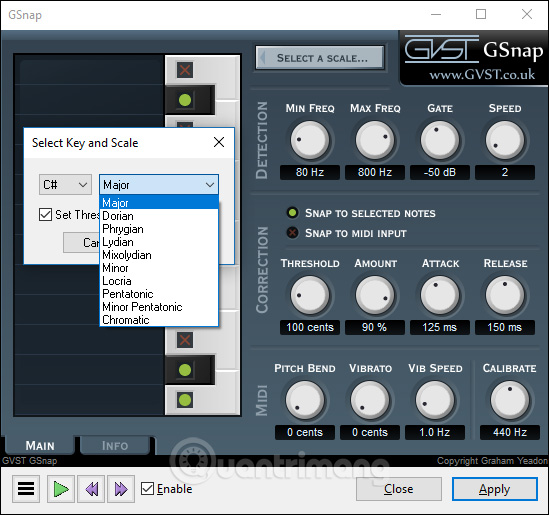Click the Threshold knob
The height and width of the screenshot is (515, 549).
coord(310,295)
